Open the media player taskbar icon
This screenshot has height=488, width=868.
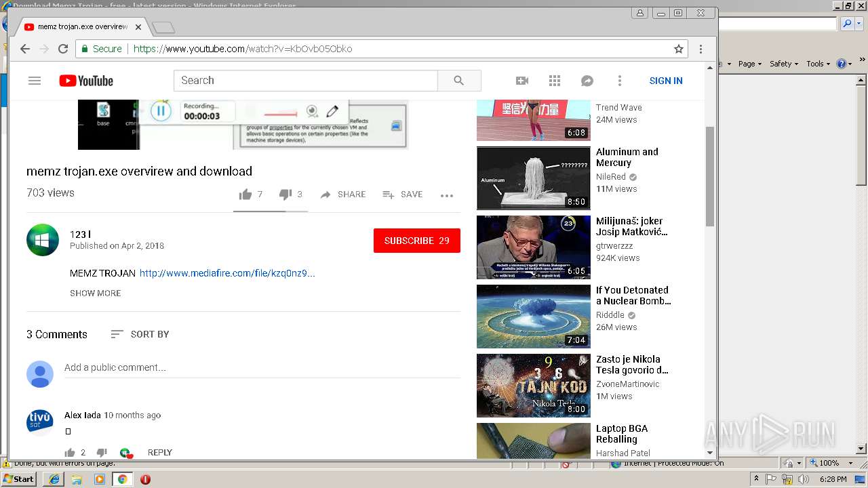[100, 479]
